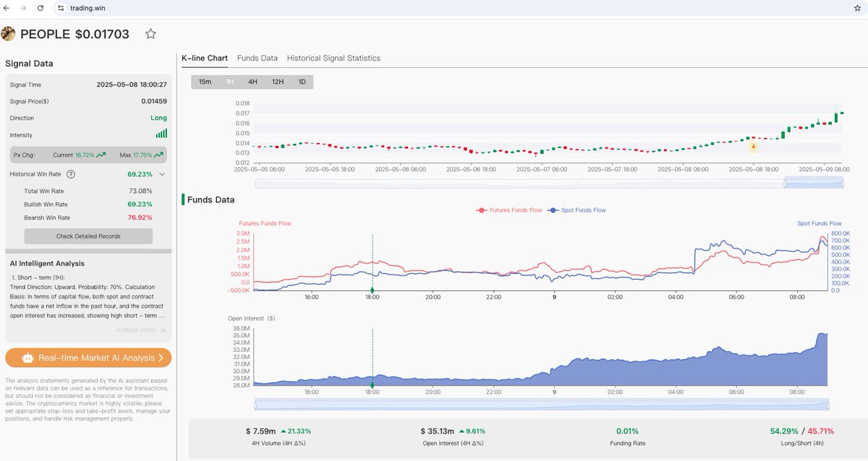Select the 12H timeframe

coord(278,82)
